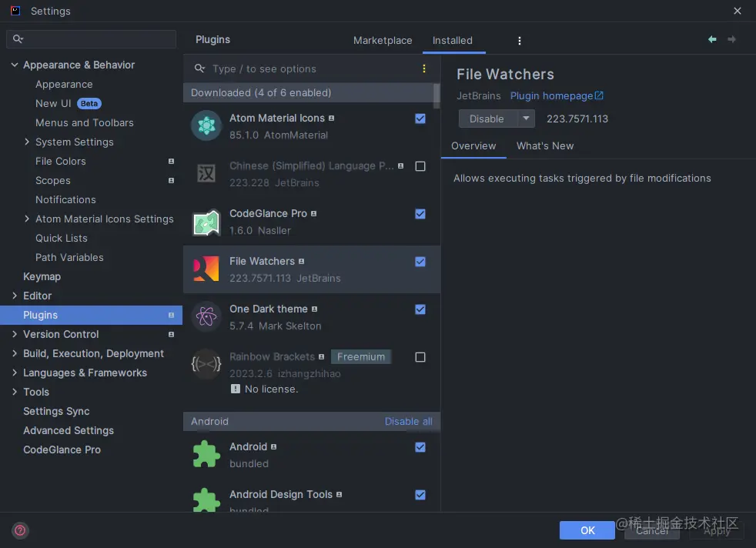Click the forward navigation arrow
This screenshot has height=548, width=756.
tap(731, 39)
